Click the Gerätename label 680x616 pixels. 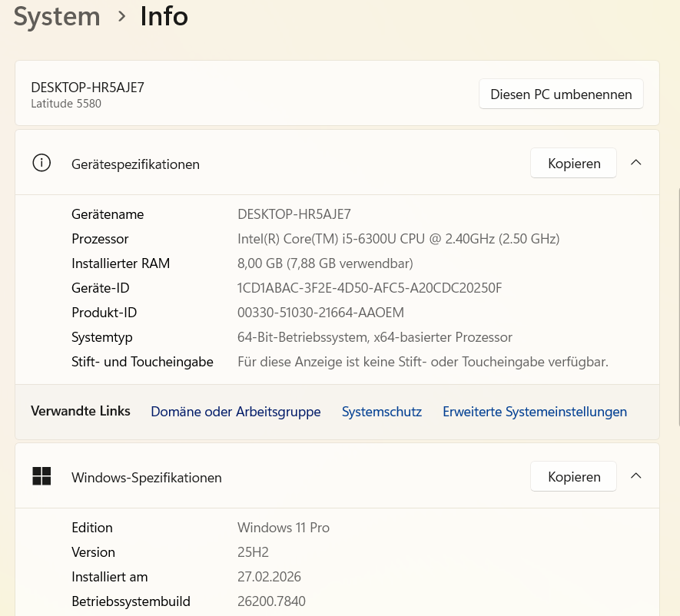(108, 214)
